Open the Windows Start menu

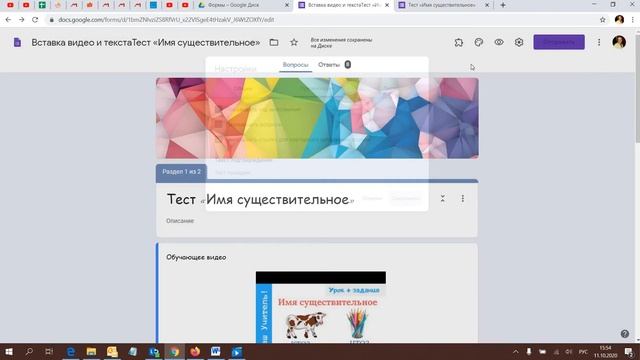tap(9, 351)
